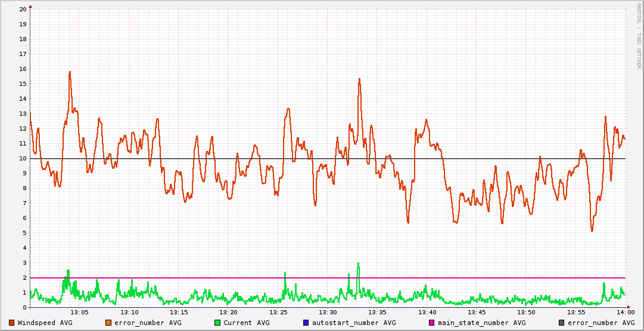Click the red Windspeed AVG legend swatch
The height and width of the screenshot is (331, 644).
[x=12, y=323]
